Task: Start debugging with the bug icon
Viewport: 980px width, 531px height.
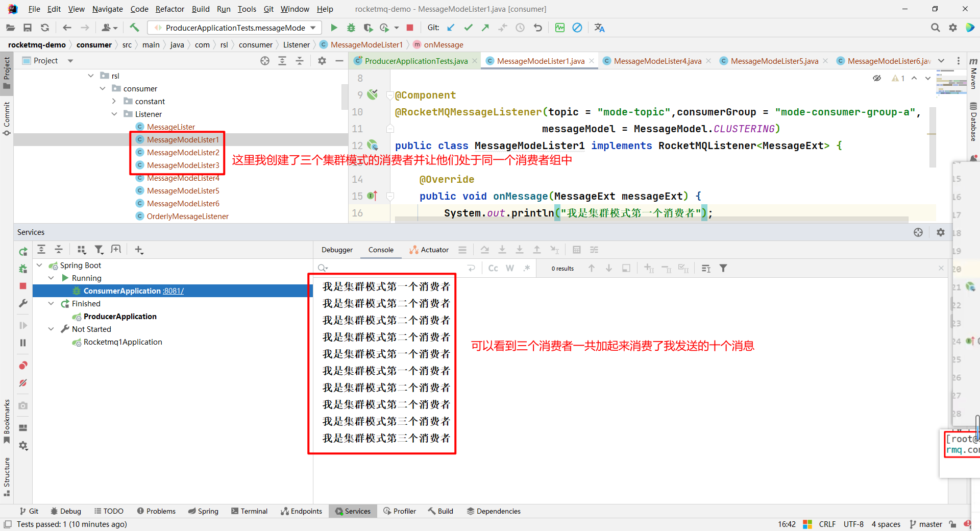Action: pos(351,28)
